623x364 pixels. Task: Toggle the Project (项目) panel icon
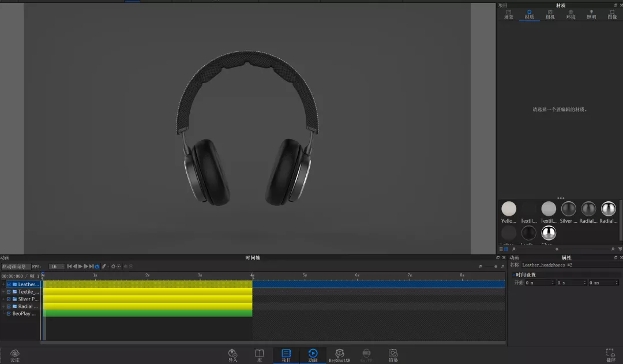click(x=286, y=355)
